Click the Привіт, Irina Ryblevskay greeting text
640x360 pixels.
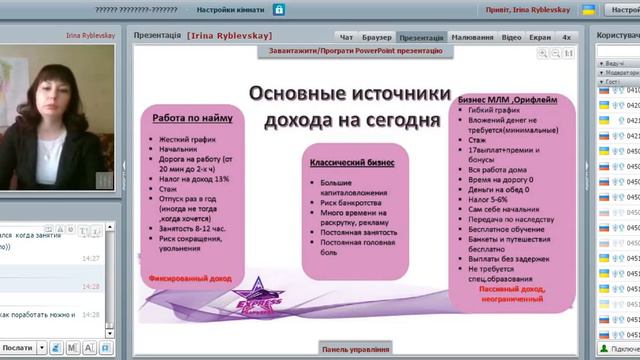coord(528,10)
